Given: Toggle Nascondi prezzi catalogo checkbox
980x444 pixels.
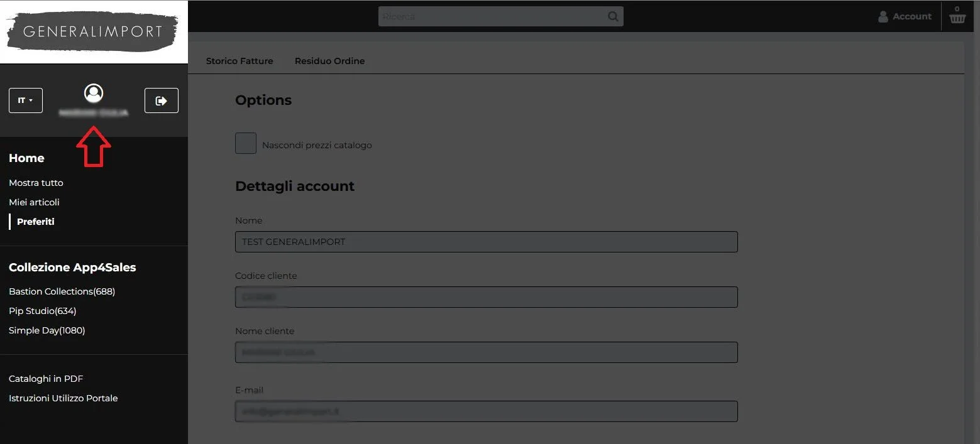Looking at the screenshot, I should (x=246, y=143).
